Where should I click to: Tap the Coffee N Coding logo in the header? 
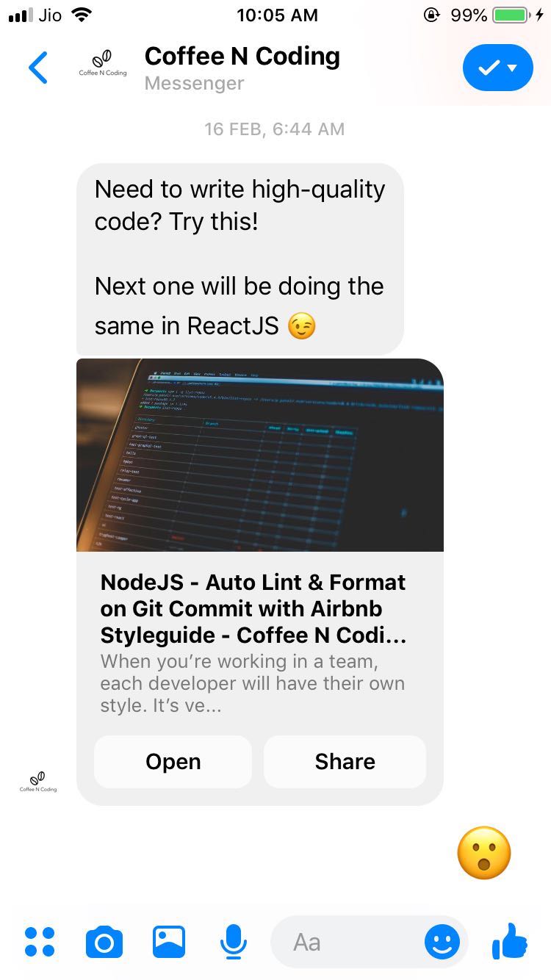click(x=103, y=65)
